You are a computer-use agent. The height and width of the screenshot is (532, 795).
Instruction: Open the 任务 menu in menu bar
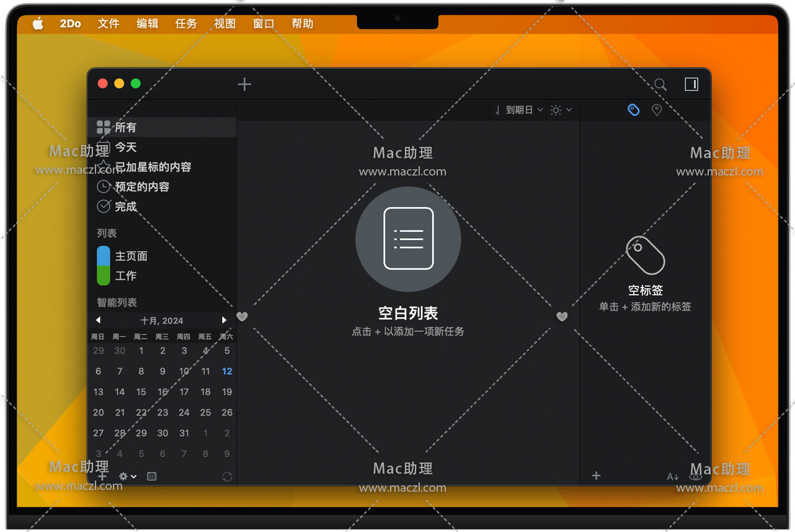click(185, 24)
